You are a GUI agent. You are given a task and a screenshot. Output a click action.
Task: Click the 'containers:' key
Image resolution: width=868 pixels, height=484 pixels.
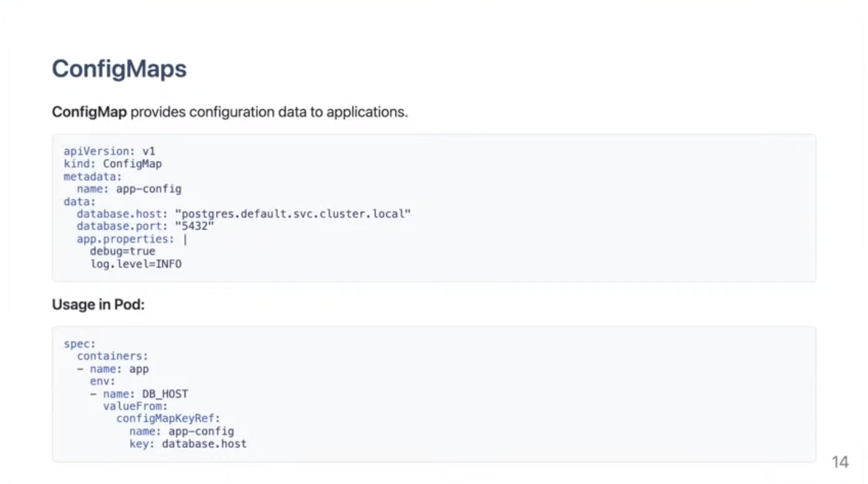pos(112,356)
